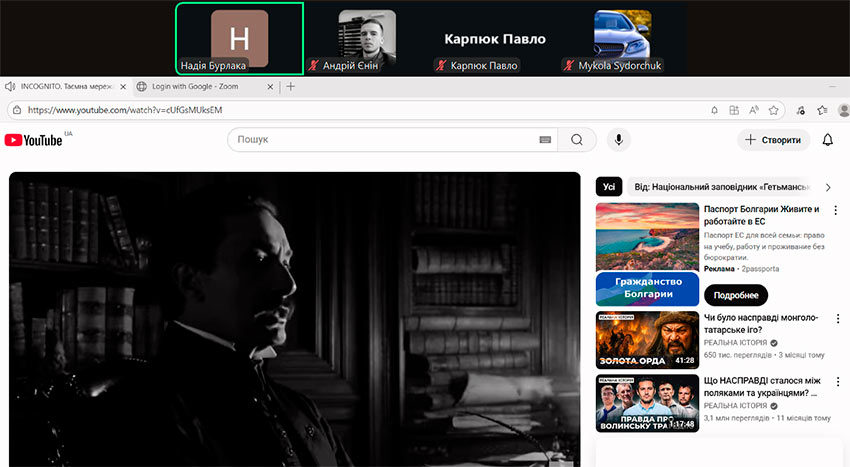Image resolution: width=850 pixels, height=467 pixels.
Task: Mute tab via the speaker icon on INCOGNITO tab
Action: 9,87
